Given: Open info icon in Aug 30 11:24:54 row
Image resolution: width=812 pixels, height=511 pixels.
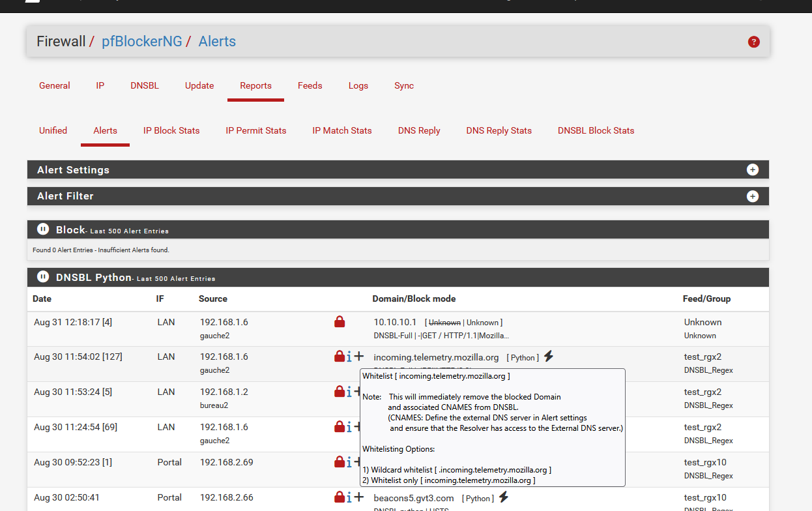Looking at the screenshot, I should coord(349,427).
